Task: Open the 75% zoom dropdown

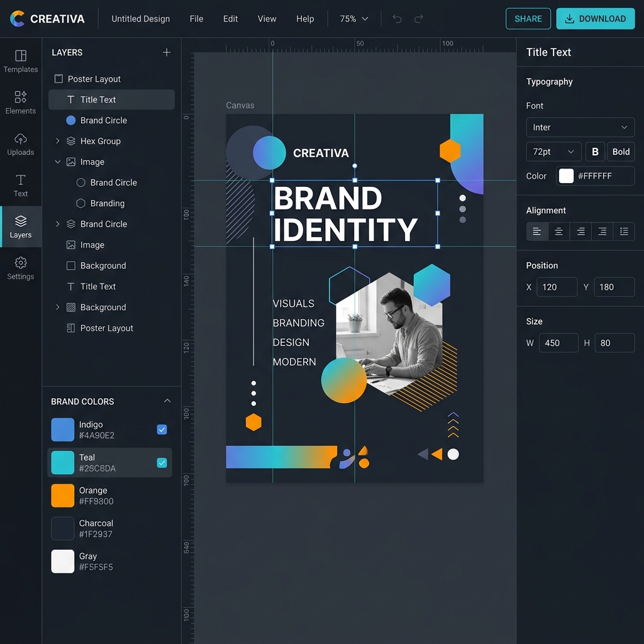Action: (x=354, y=19)
